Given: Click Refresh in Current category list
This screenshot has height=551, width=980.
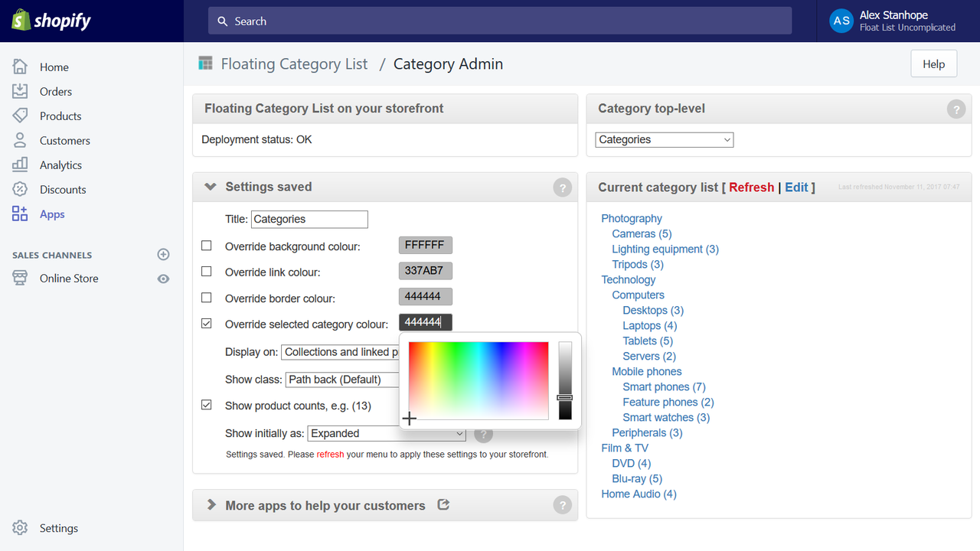Looking at the screenshot, I should (751, 187).
